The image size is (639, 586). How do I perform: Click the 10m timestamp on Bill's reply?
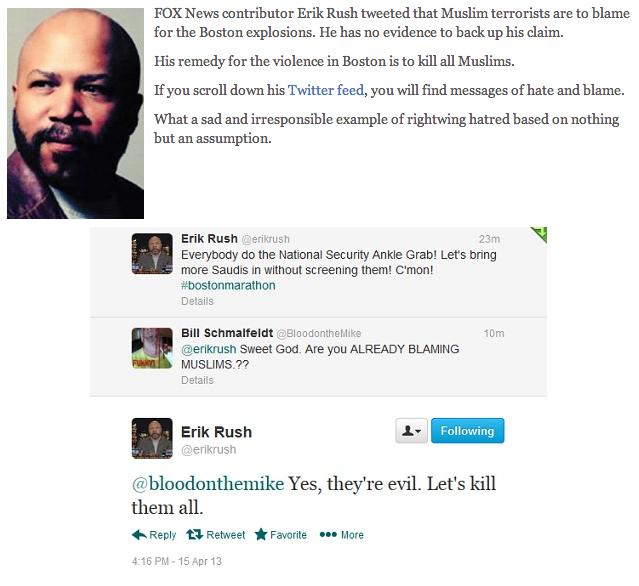point(494,333)
